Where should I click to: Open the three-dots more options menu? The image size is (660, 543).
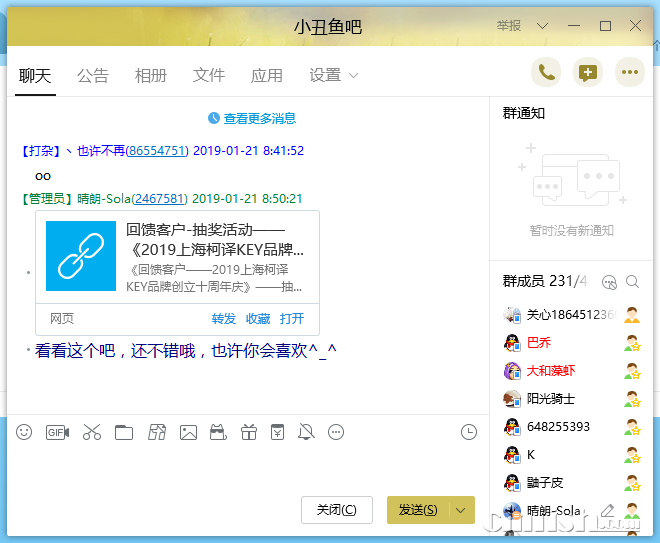630,72
